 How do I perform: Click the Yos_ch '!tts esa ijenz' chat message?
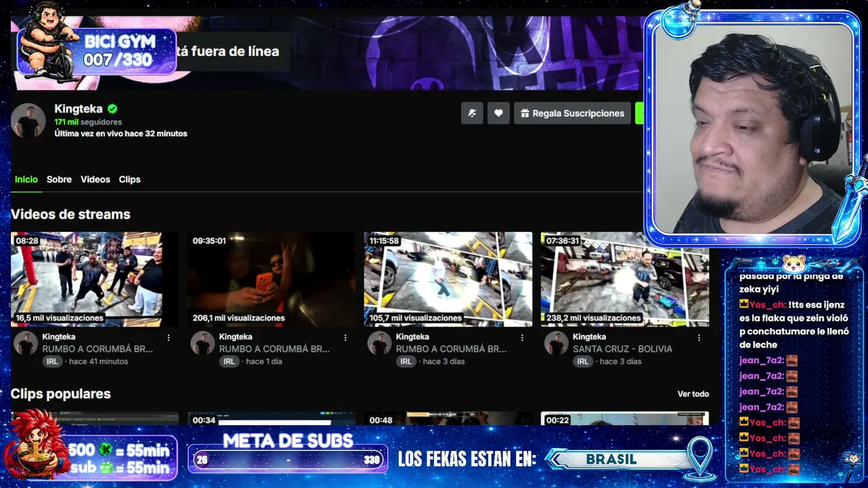coord(793,325)
